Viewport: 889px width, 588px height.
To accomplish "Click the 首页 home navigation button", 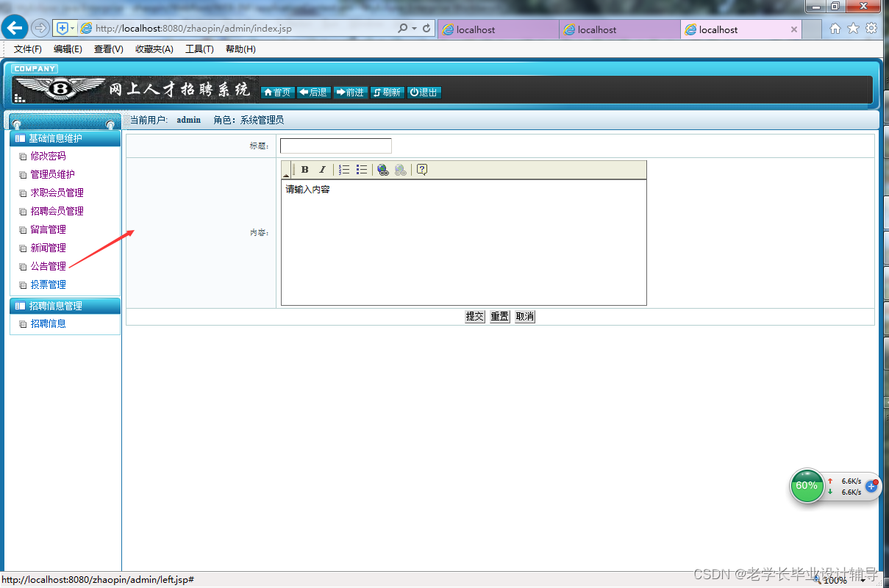I will (277, 92).
